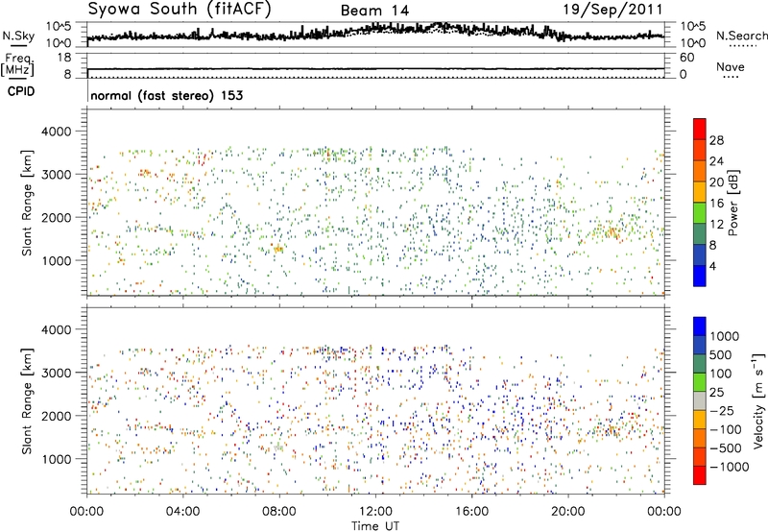Click the '60' tick on the Nave axis
The height and width of the screenshot is (532, 768).
pyautogui.click(x=686, y=58)
